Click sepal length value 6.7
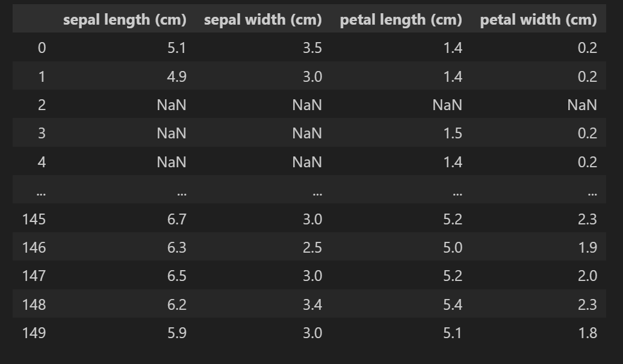 [x=177, y=219]
